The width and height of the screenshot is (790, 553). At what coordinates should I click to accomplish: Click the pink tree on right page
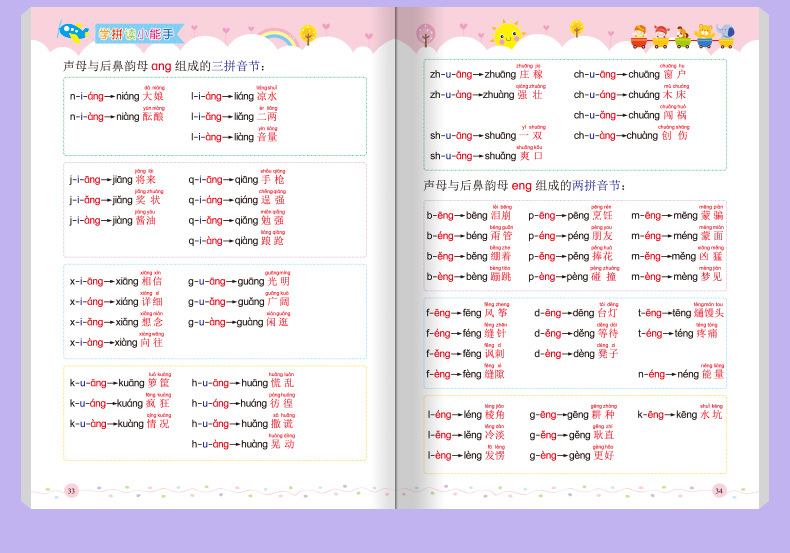pos(426,35)
